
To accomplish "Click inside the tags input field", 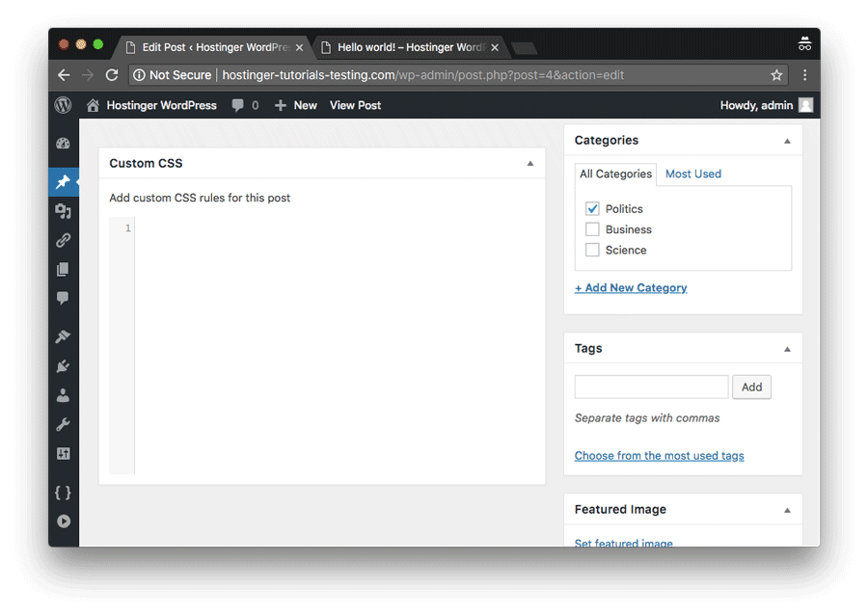I will click(x=650, y=387).
